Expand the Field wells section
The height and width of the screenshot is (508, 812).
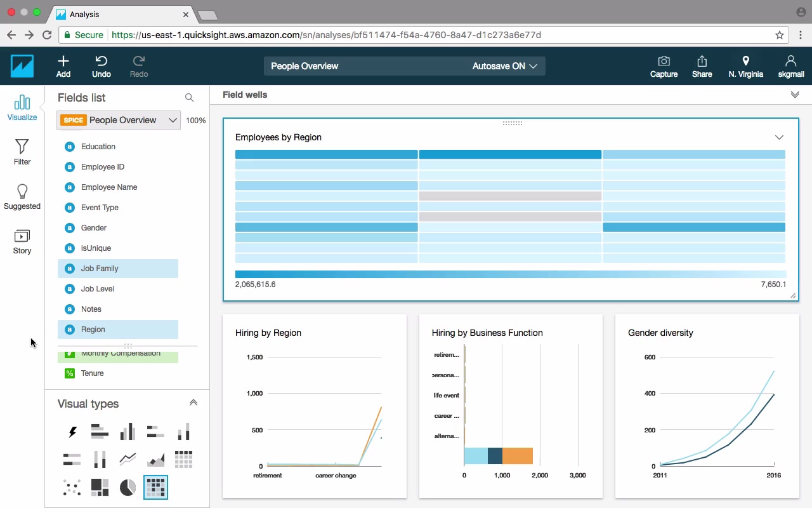(795, 95)
